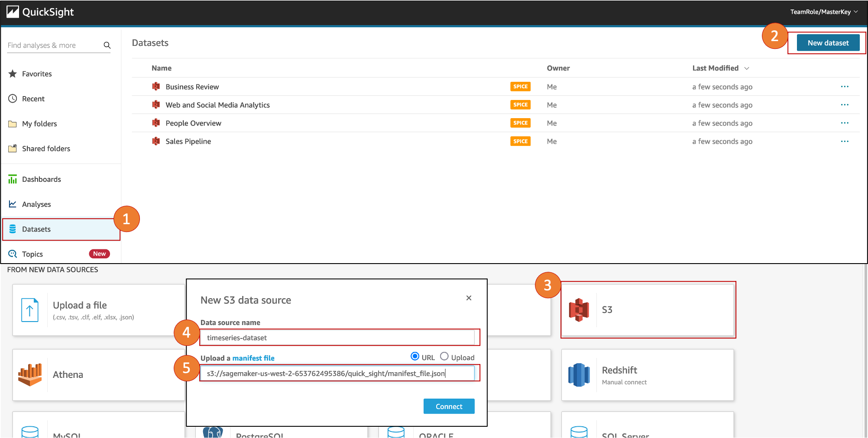Click the Athena data source icon

click(30, 375)
